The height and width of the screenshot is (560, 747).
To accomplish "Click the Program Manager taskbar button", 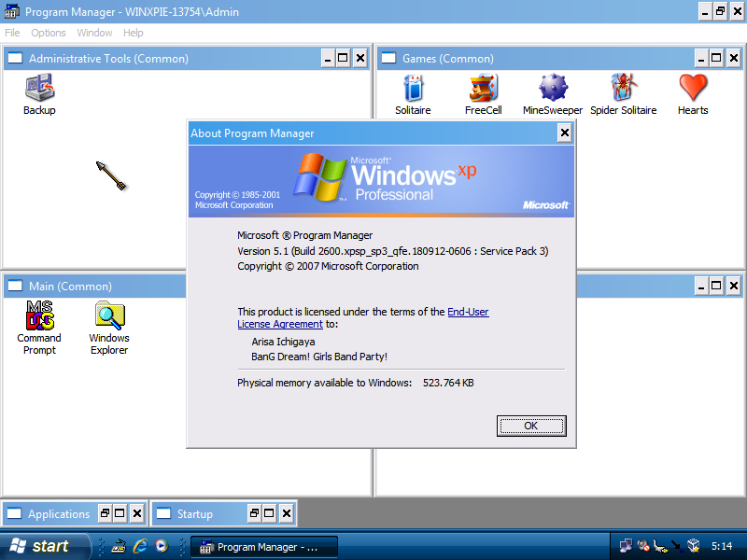I will click(264, 547).
